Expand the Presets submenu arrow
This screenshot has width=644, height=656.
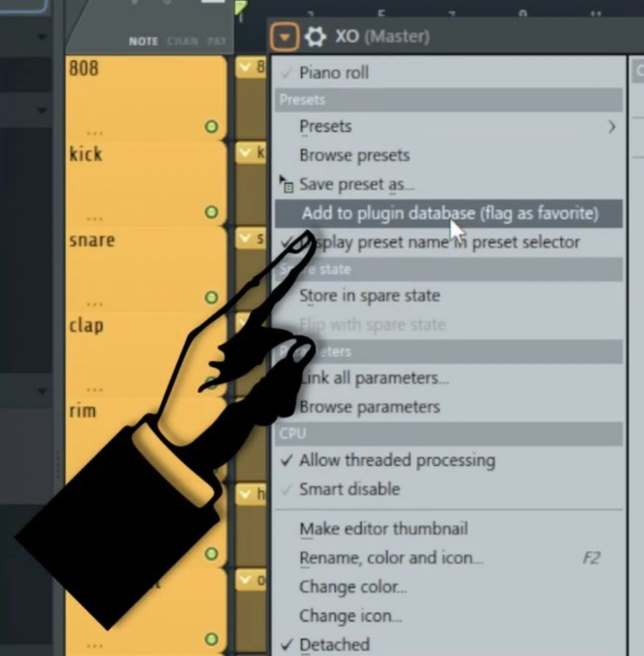click(612, 127)
